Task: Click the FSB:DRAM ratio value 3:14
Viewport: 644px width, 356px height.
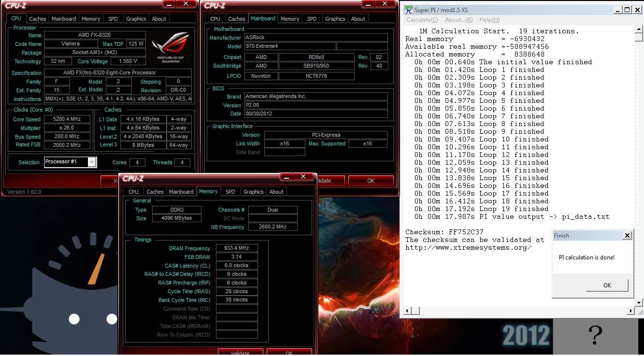Action: (236, 257)
